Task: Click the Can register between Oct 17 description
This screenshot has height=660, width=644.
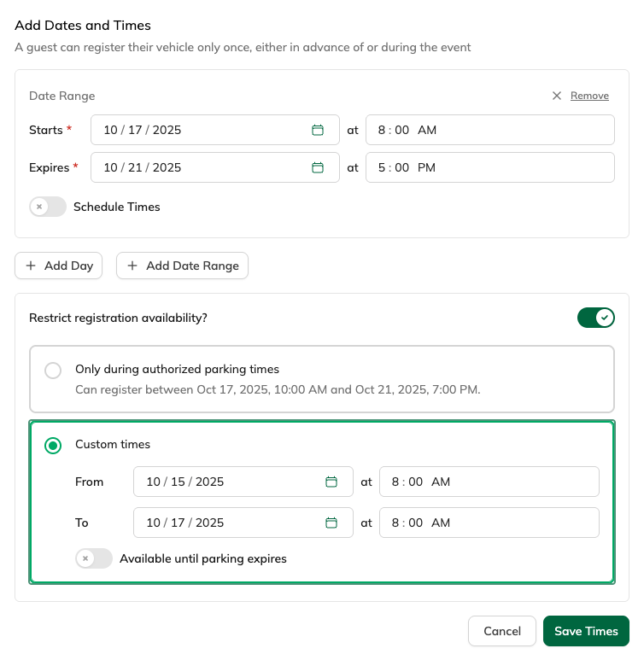Action: click(x=278, y=389)
